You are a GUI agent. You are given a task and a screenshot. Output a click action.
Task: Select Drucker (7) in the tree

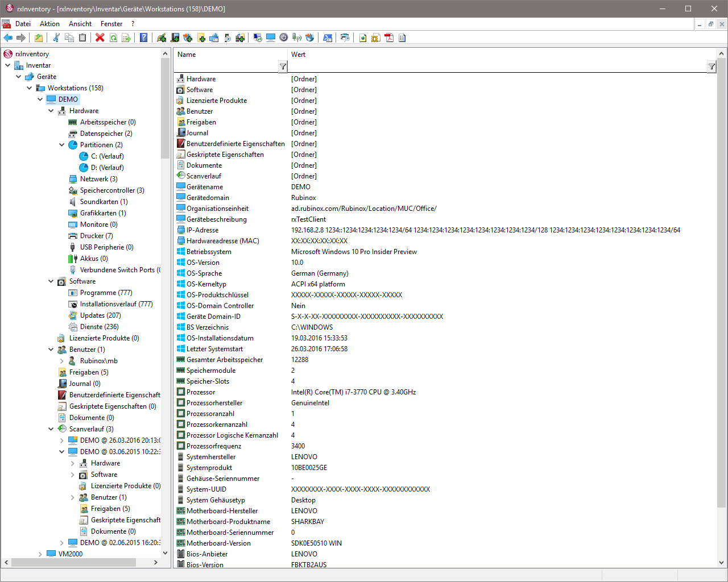coord(96,236)
